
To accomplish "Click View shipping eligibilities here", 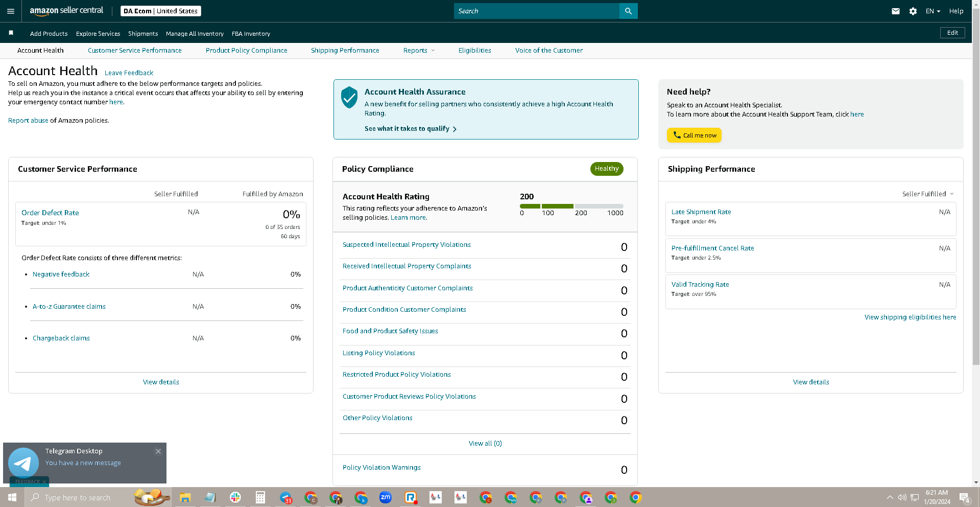I will (x=910, y=317).
